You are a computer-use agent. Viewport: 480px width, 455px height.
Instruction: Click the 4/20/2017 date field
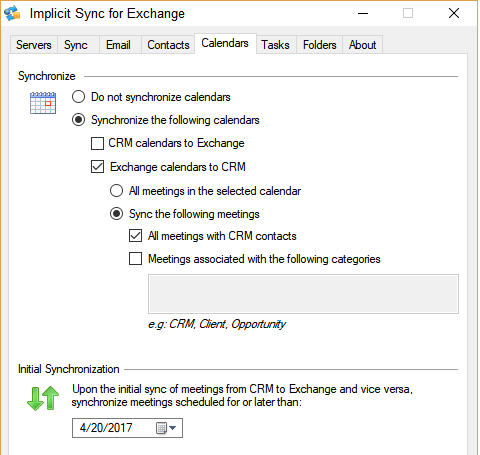(x=127, y=428)
